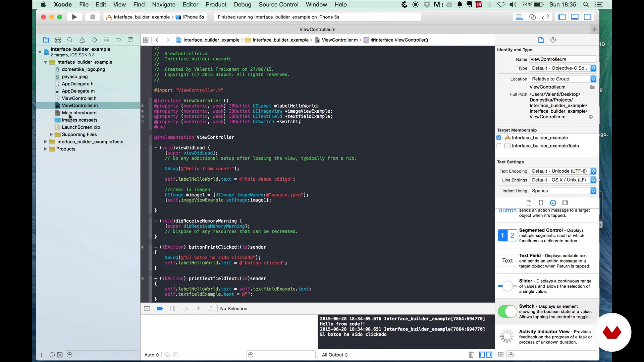This screenshot has width=644, height=362.
Task: Open the file Type dropdown
Action: pos(563,68)
